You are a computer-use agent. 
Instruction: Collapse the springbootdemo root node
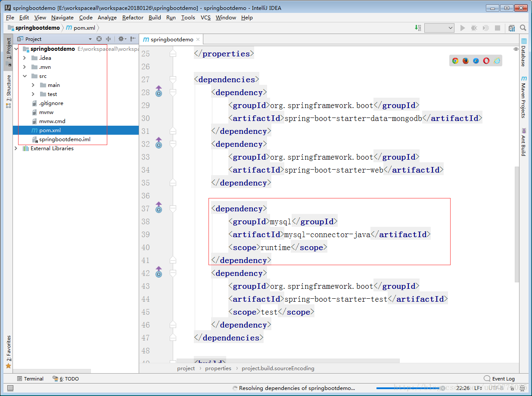tap(16, 49)
